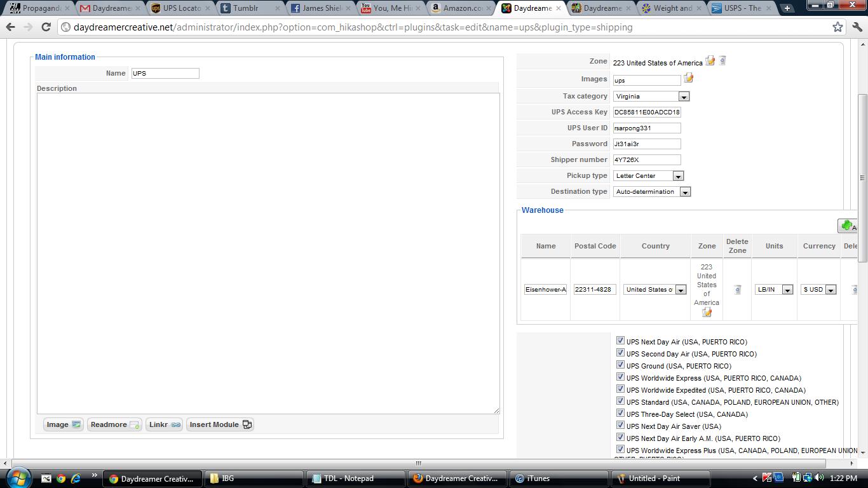
Task: Click the clock in the system tray
Action: coord(843,478)
